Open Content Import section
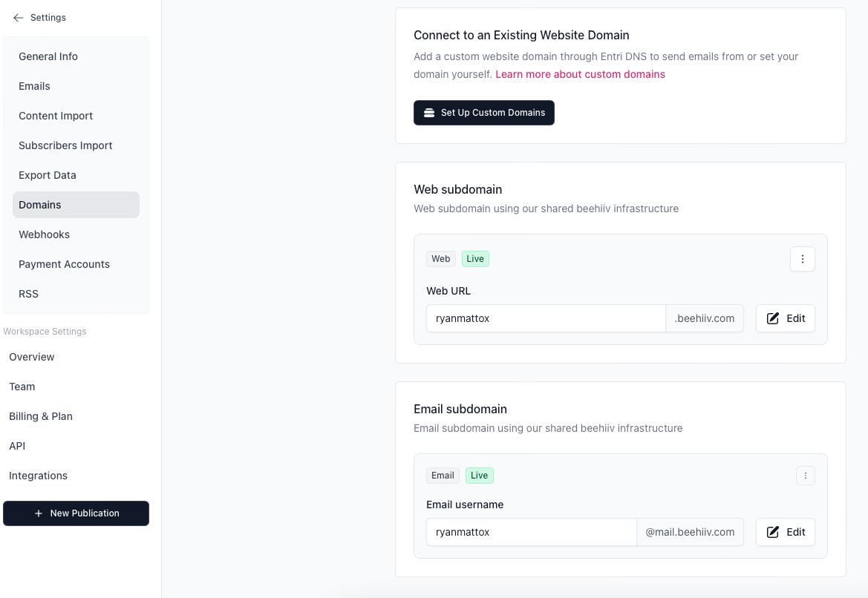The width and height of the screenshot is (868, 598). pos(56,116)
